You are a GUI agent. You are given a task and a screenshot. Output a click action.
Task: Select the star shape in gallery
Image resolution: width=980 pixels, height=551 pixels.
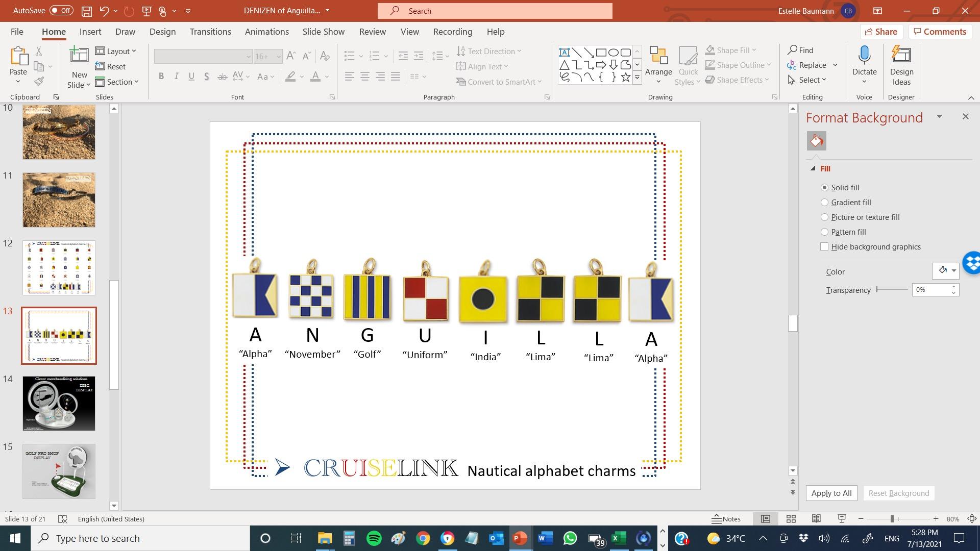(x=625, y=78)
